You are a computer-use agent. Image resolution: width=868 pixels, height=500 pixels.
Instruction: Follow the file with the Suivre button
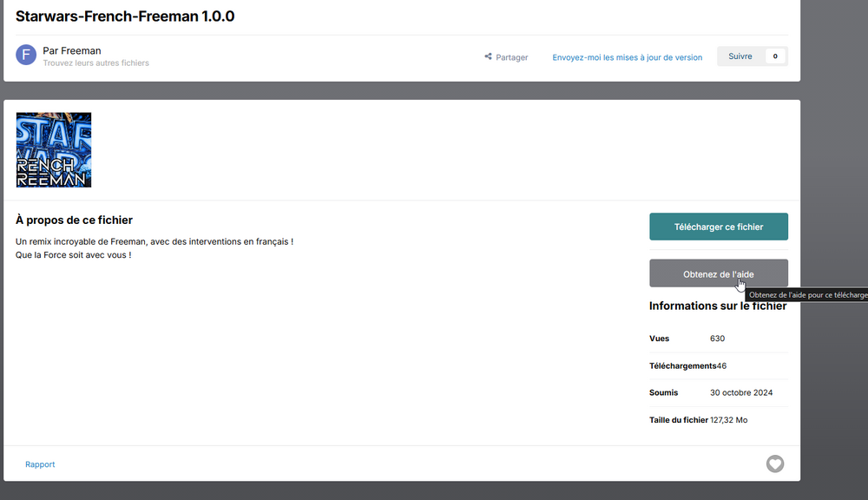tap(740, 56)
